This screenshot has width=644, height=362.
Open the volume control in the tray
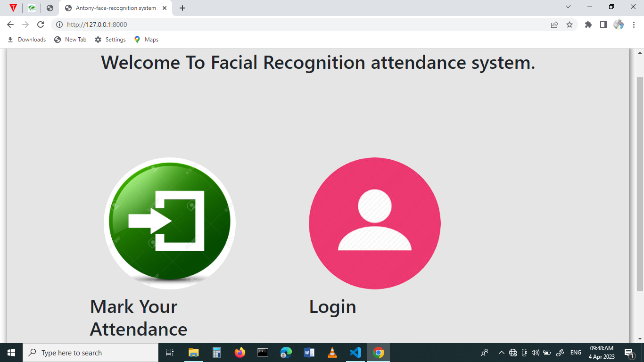click(535, 353)
